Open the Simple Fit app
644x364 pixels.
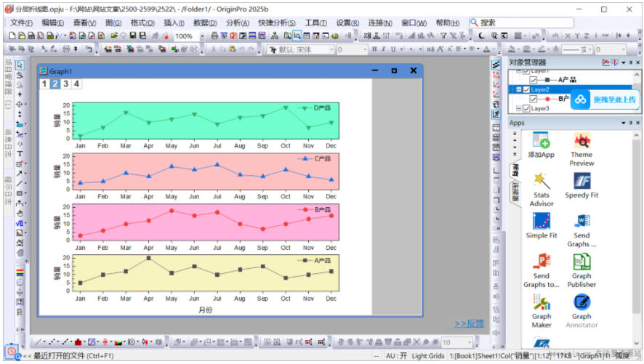[542, 226]
